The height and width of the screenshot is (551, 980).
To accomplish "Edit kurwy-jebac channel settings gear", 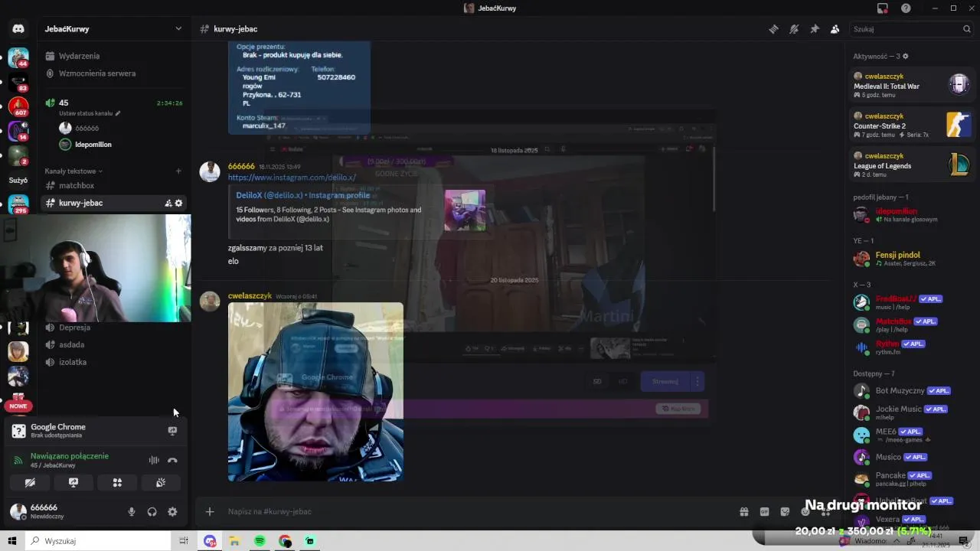I will click(179, 203).
